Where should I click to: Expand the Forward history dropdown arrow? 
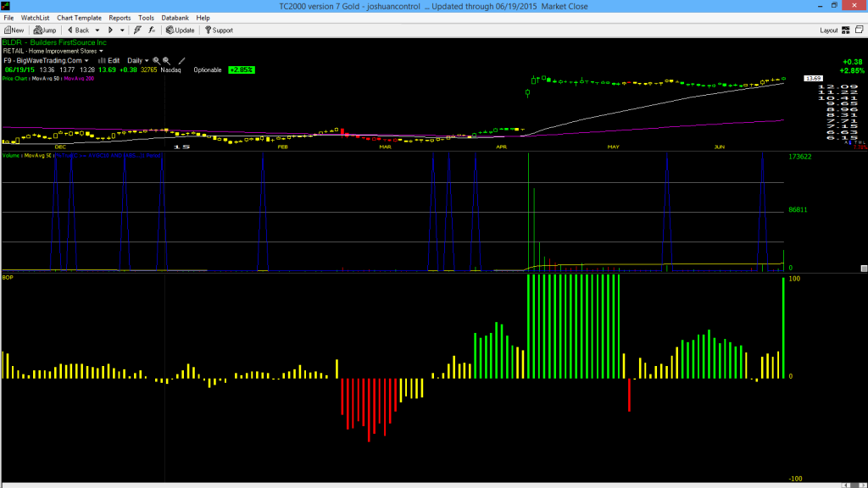click(122, 30)
